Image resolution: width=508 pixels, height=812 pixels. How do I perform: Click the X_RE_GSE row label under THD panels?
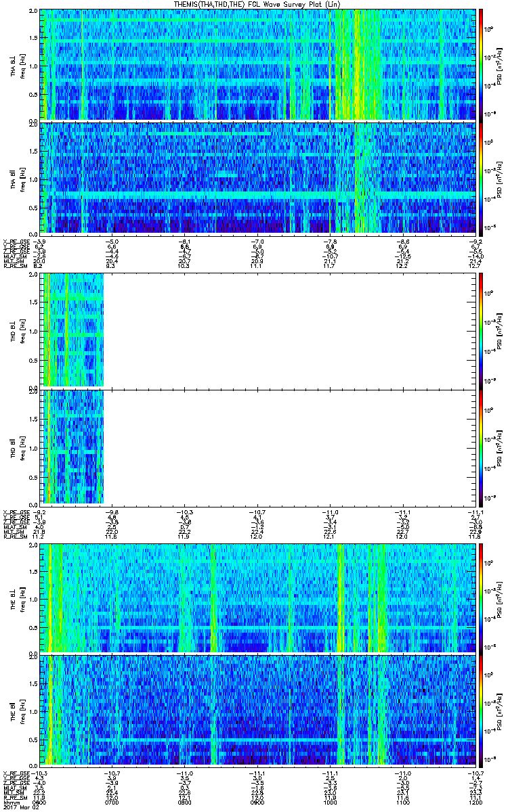click(x=18, y=511)
